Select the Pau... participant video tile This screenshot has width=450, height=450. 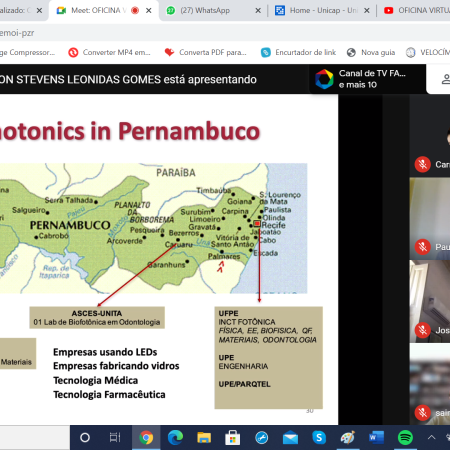point(430,219)
